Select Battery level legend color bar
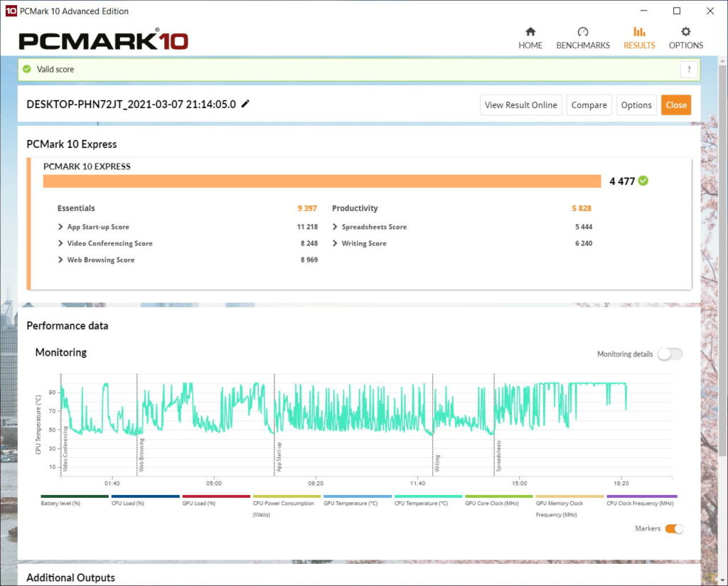728x586 pixels. pyautogui.click(x=74, y=496)
